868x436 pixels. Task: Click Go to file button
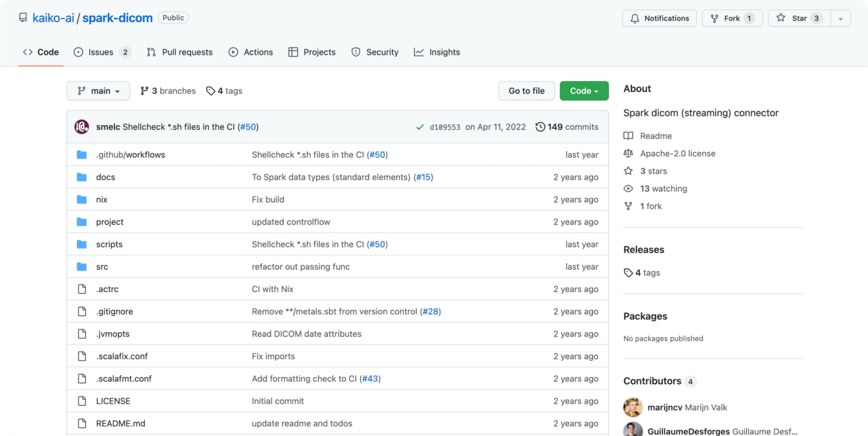pos(526,91)
